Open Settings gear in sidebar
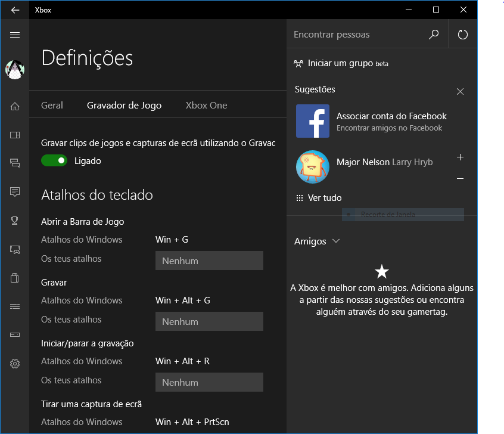Viewport: 504px width, 434px height. pyautogui.click(x=15, y=364)
